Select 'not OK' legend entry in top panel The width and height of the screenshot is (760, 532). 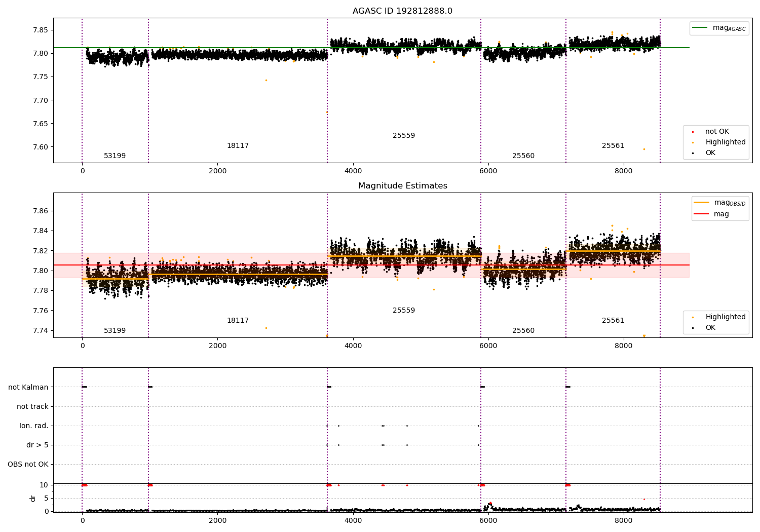[711, 132]
